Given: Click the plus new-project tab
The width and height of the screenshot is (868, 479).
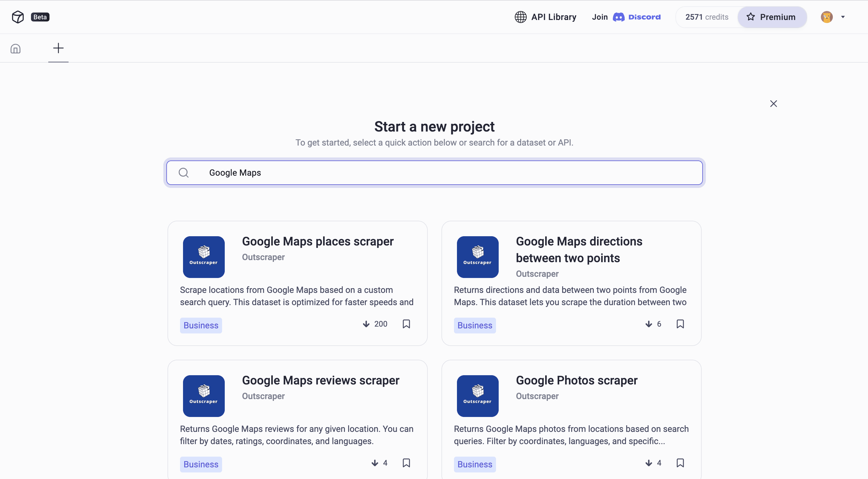Looking at the screenshot, I should tap(58, 48).
